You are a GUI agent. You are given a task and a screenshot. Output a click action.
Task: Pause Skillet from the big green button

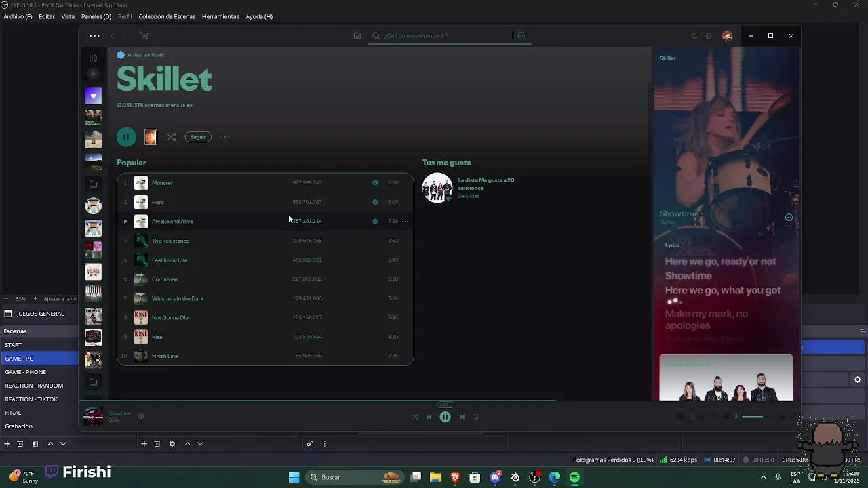pos(126,137)
